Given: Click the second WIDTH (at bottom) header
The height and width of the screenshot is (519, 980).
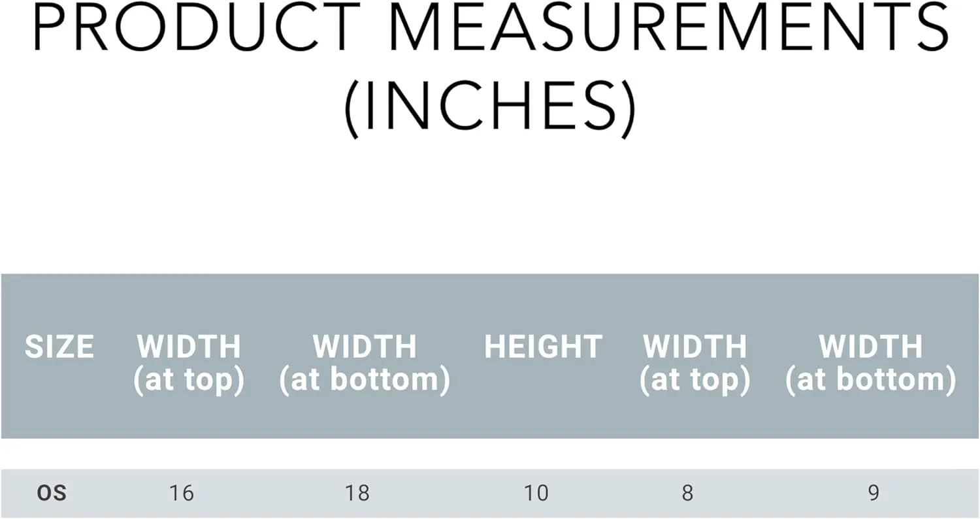Looking at the screenshot, I should tap(871, 364).
